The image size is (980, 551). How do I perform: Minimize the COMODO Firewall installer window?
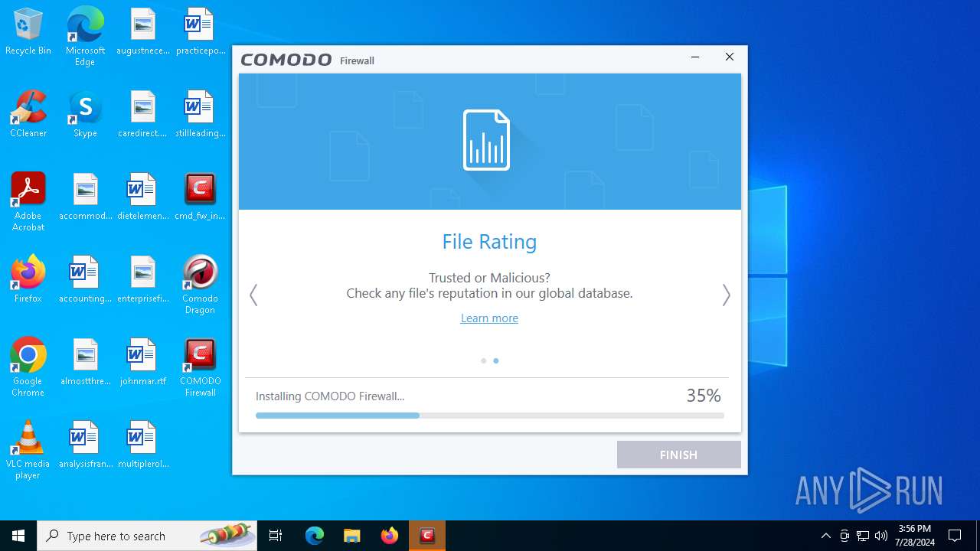click(695, 57)
